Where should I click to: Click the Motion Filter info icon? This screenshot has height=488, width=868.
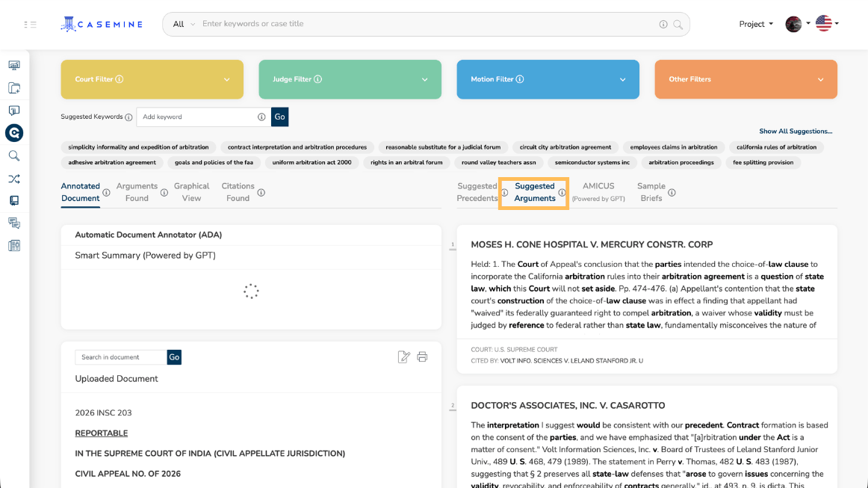pos(520,79)
